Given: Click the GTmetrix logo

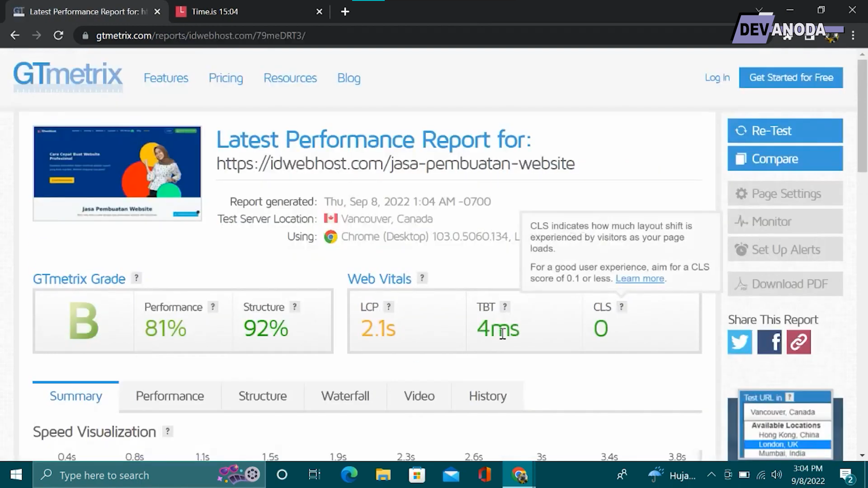Looking at the screenshot, I should tap(68, 77).
